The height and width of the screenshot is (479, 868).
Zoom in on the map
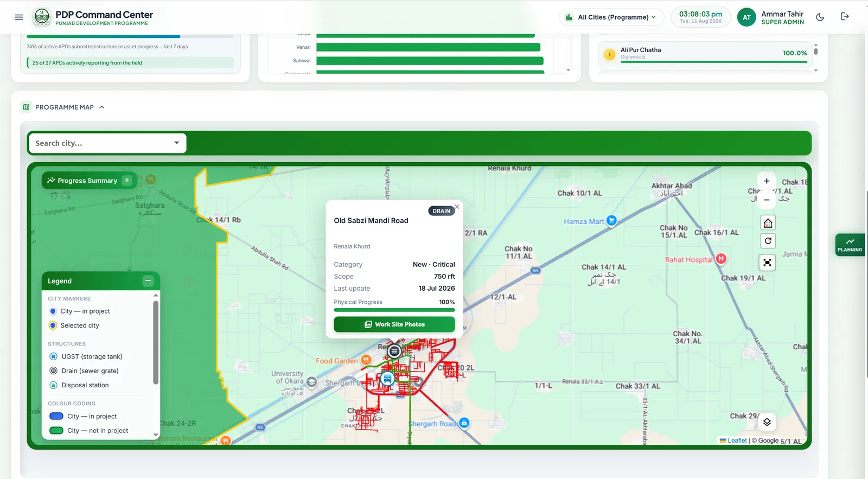[x=767, y=181]
